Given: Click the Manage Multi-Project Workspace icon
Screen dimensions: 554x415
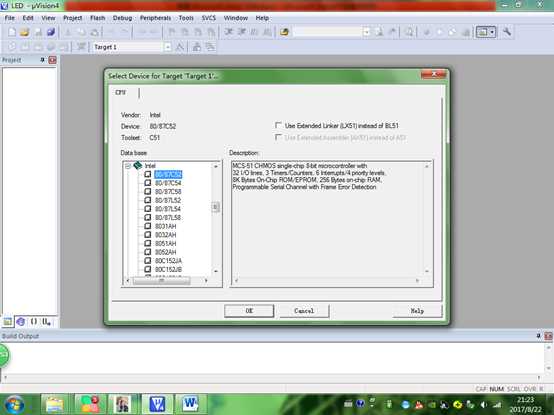Looking at the screenshot, I should click(x=210, y=47).
